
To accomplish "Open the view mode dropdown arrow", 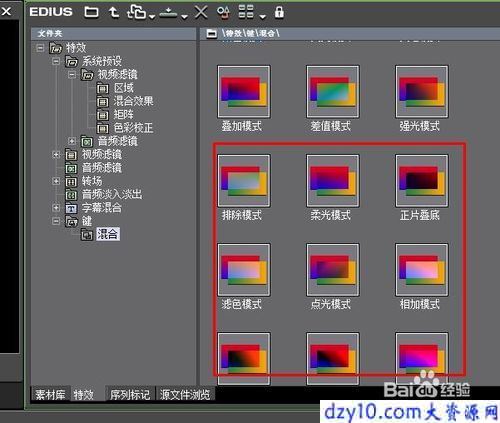I will pyautogui.click(x=263, y=16).
